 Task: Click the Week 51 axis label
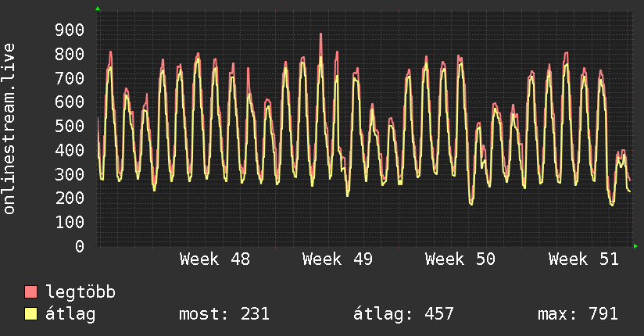coord(584,259)
